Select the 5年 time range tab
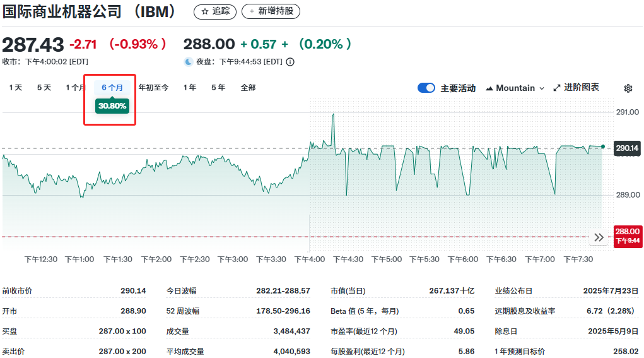This screenshot has height=358, width=644. coord(218,88)
